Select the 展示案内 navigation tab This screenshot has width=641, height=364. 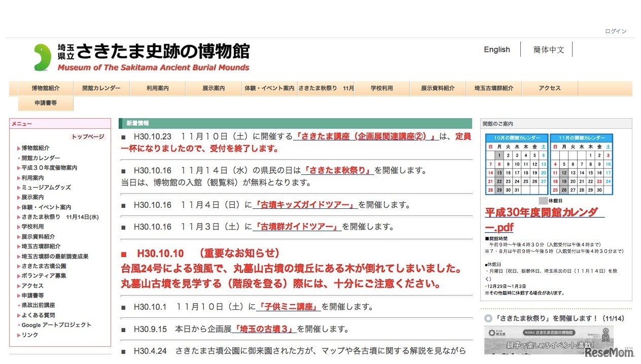(213, 88)
